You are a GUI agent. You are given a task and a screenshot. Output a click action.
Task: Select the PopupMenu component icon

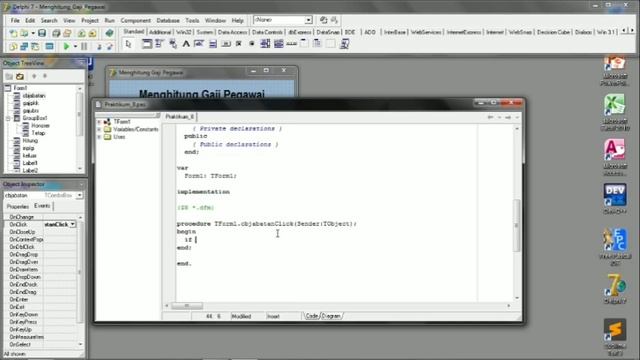[x=173, y=44]
